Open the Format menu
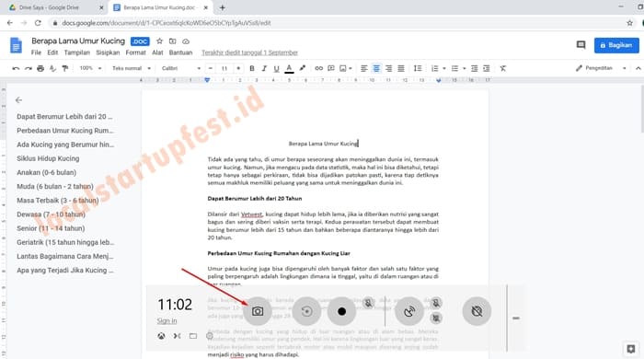Screen dimensions: 644x359 point(135,52)
